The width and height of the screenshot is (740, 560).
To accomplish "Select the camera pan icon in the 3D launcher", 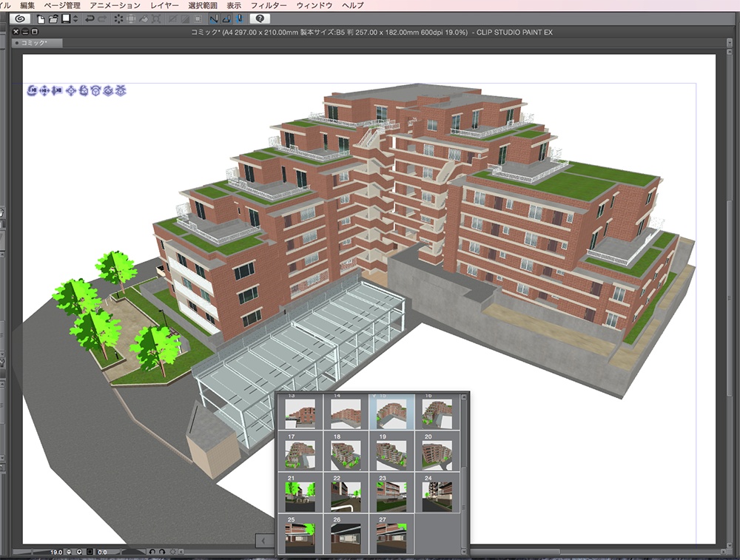I will coord(44,90).
